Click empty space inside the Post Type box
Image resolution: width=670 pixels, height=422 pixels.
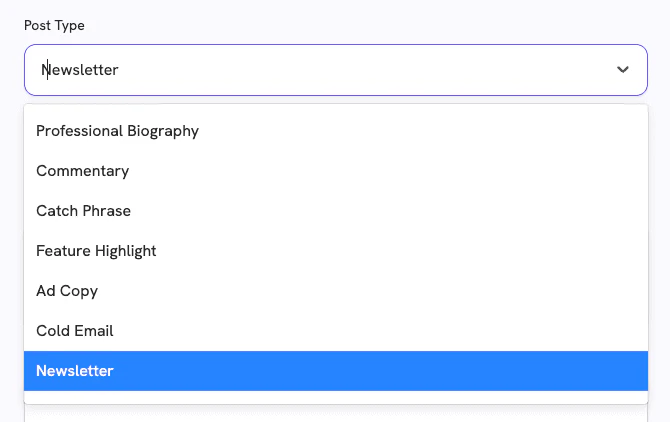point(400,70)
